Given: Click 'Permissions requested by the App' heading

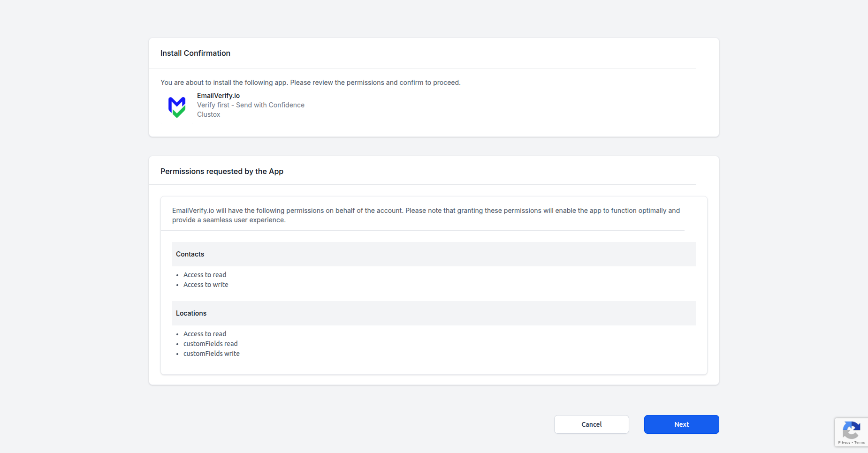Looking at the screenshot, I should [222, 171].
